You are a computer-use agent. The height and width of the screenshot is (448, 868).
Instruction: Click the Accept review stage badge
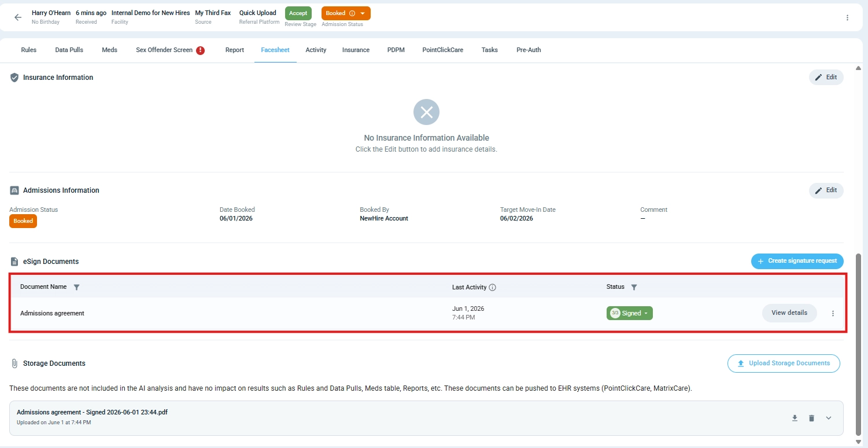tap(298, 13)
